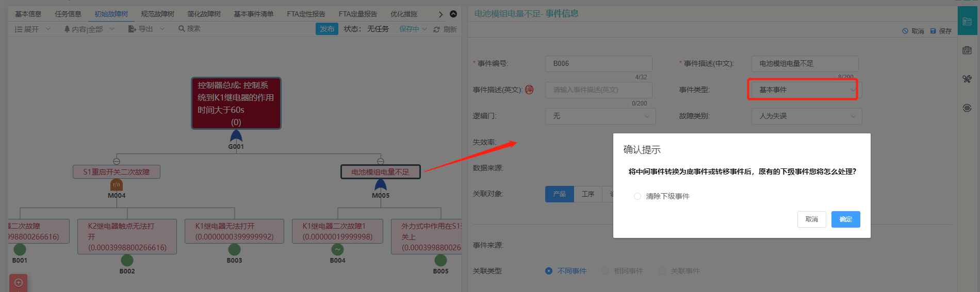Select the 相同事件 radio button
This screenshot has height=292, width=980.
point(606,271)
